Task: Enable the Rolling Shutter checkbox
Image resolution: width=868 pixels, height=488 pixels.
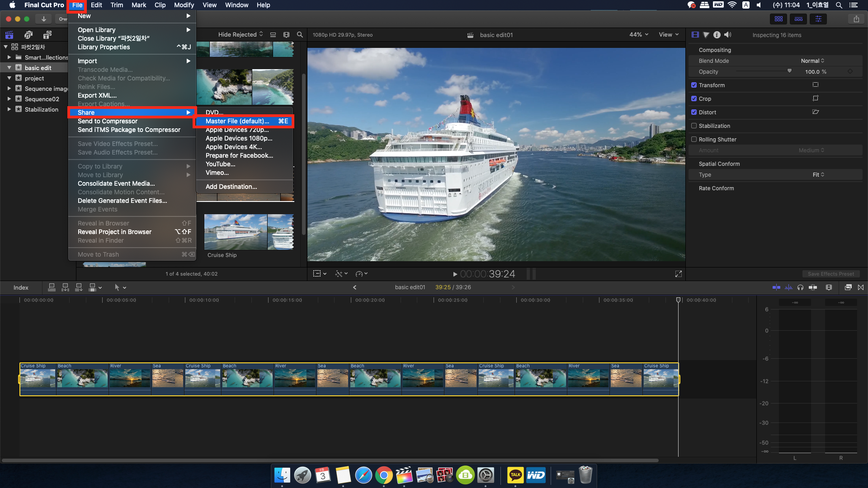Action: coord(694,139)
